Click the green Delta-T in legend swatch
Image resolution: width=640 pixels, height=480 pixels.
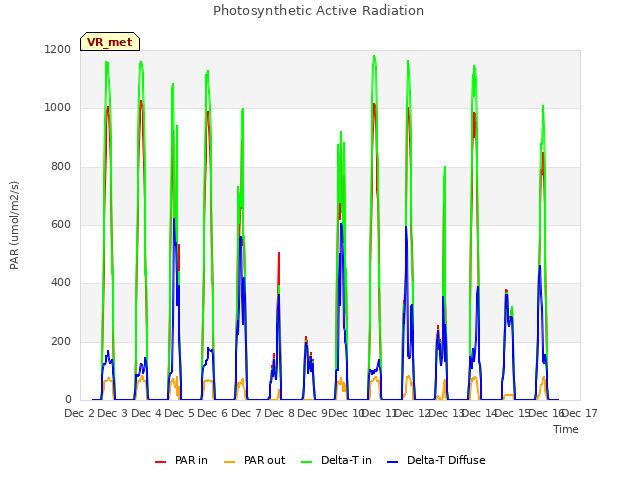pyautogui.click(x=307, y=462)
